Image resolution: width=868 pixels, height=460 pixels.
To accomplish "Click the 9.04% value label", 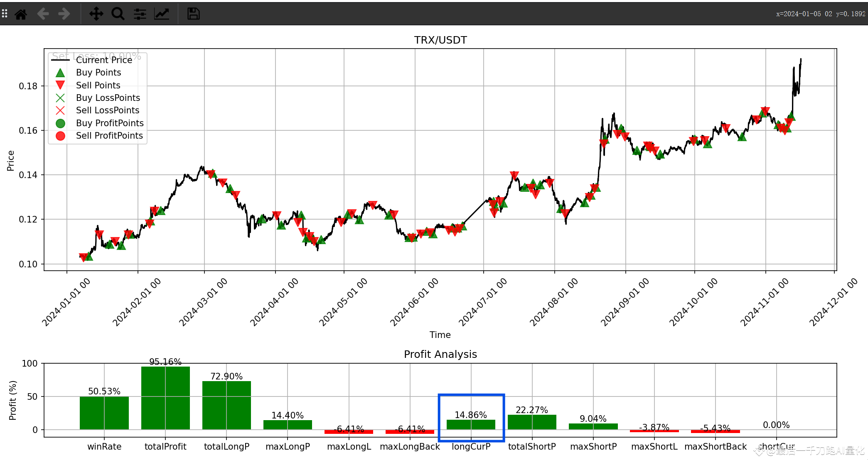I will click(593, 418).
